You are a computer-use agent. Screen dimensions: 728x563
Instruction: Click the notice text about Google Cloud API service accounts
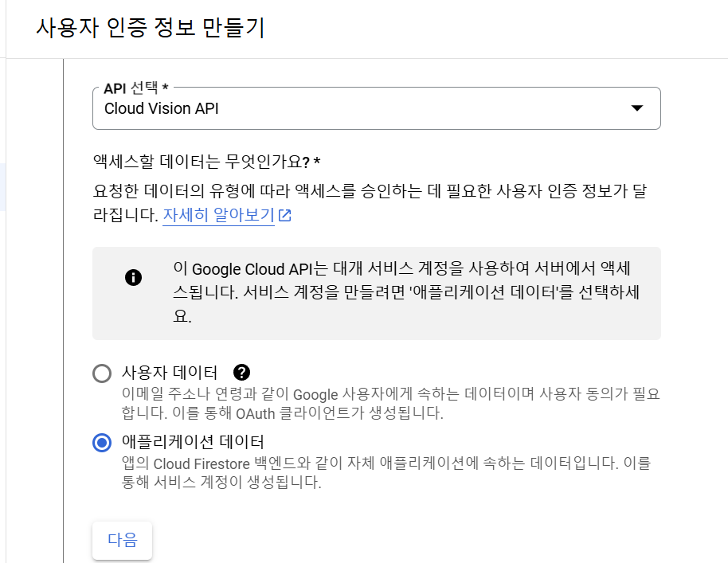click(407, 292)
